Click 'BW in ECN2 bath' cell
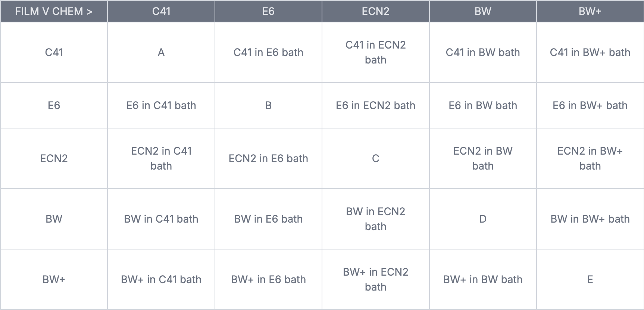Image resolution: width=644 pixels, height=310 pixels. pos(375,219)
